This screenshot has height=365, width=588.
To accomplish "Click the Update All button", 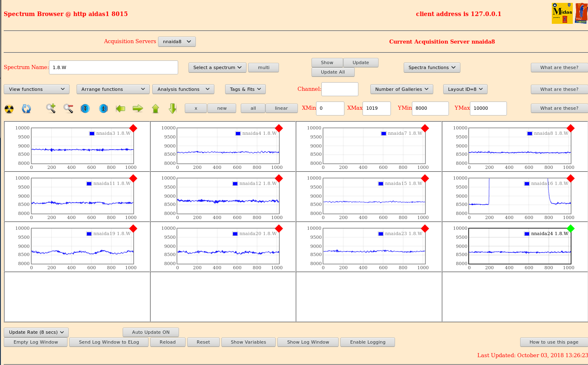I will [x=332, y=72].
